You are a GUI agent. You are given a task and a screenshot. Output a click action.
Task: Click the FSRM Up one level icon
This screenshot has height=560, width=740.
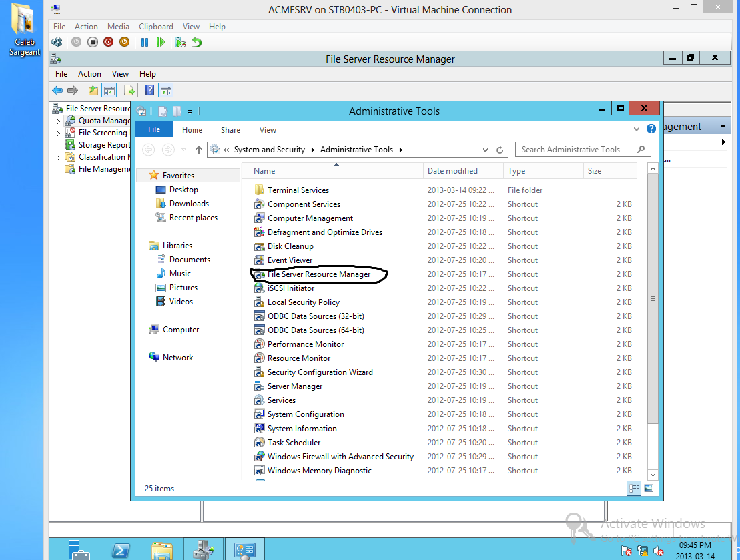(x=93, y=90)
